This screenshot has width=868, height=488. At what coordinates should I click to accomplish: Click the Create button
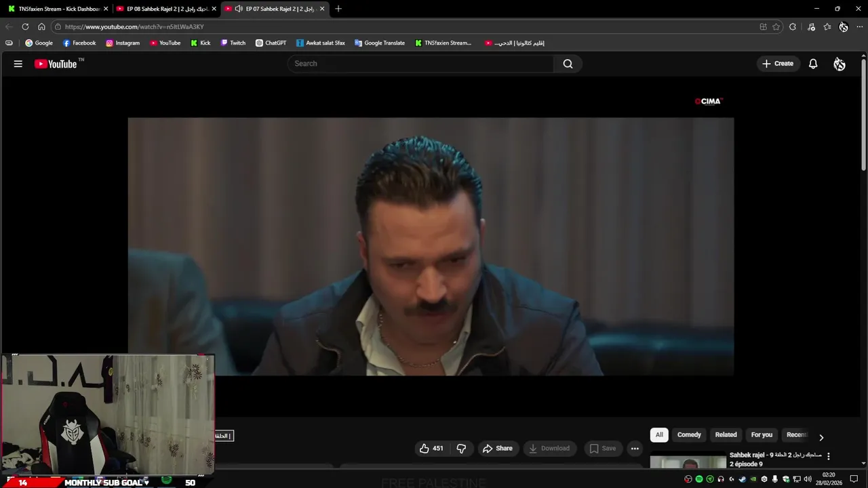[x=778, y=64]
